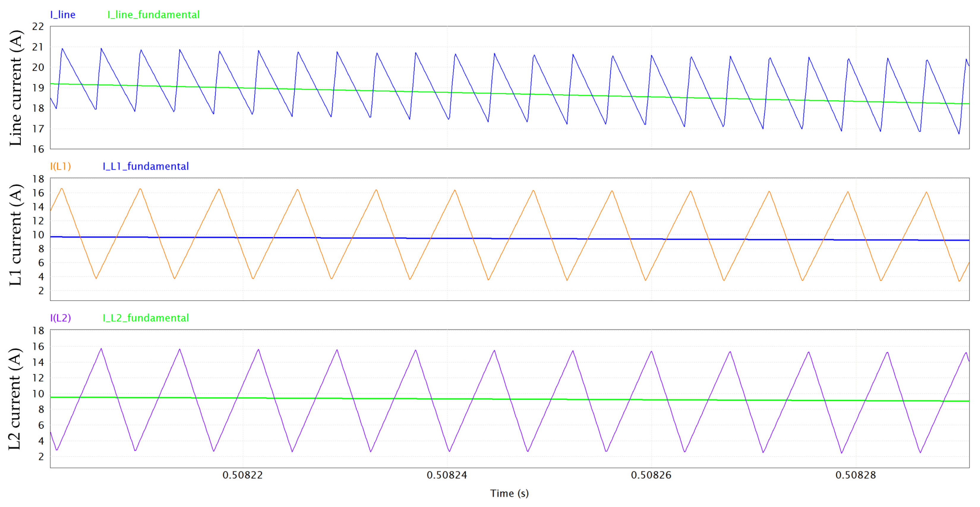This screenshot has width=980, height=507.
Task: Click the 2 tick on L2 current axis
Action: click(x=41, y=457)
